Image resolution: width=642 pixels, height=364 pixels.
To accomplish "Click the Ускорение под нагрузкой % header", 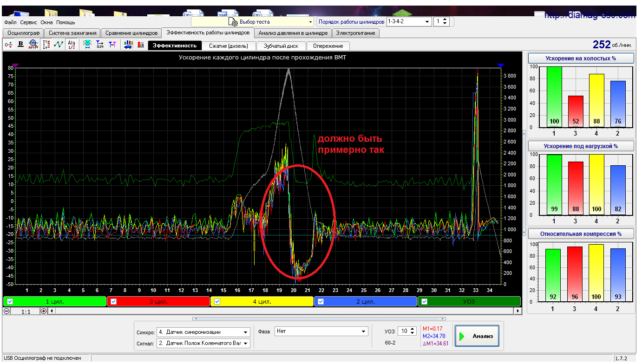I will (581, 146).
